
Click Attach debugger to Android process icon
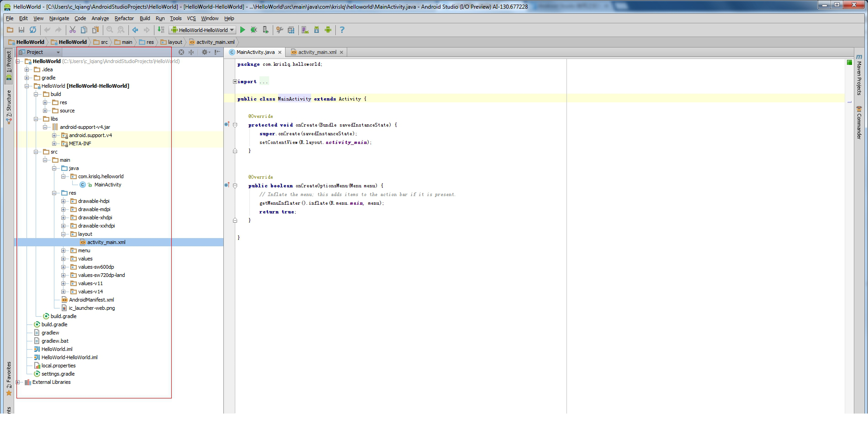[265, 30]
